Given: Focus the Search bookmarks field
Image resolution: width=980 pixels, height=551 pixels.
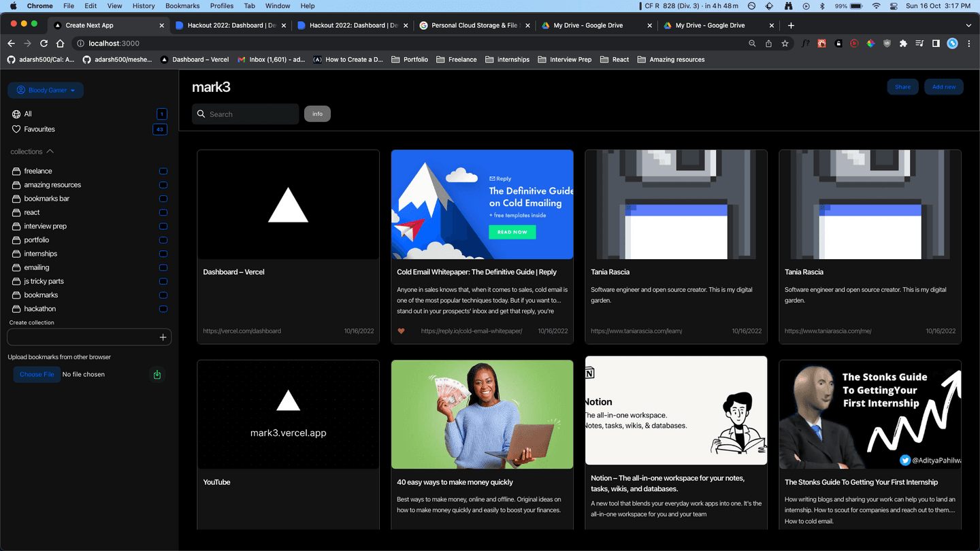Looking at the screenshot, I should (x=246, y=114).
